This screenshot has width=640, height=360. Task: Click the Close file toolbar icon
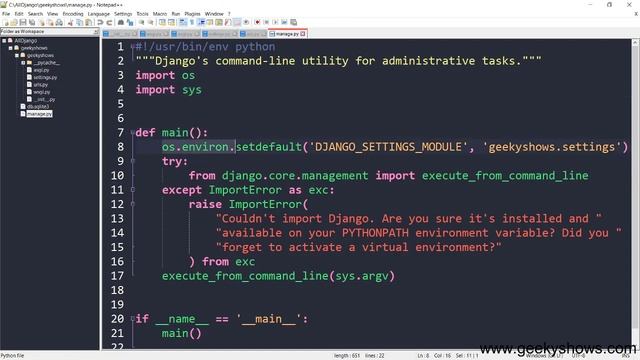click(x=42, y=22)
